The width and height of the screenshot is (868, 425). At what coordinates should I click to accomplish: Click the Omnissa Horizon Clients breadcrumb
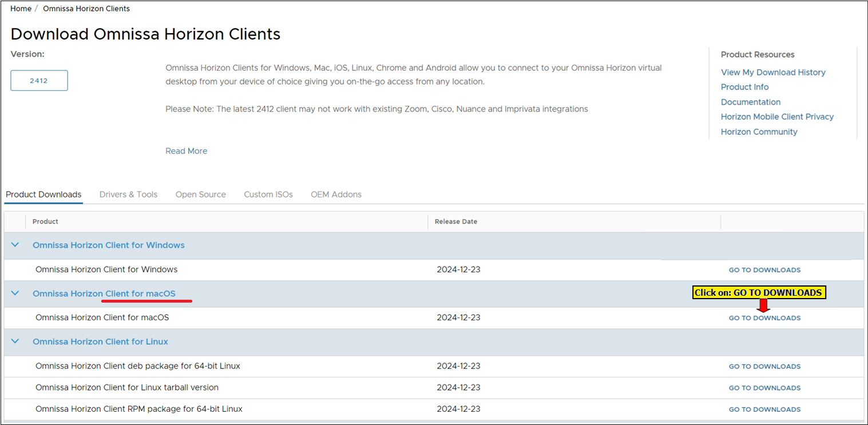[x=86, y=9]
